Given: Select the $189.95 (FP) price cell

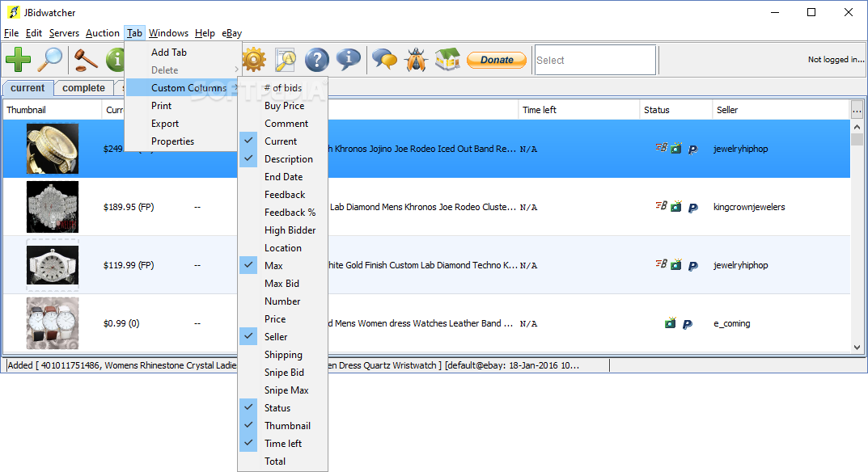Looking at the screenshot, I should point(129,207).
